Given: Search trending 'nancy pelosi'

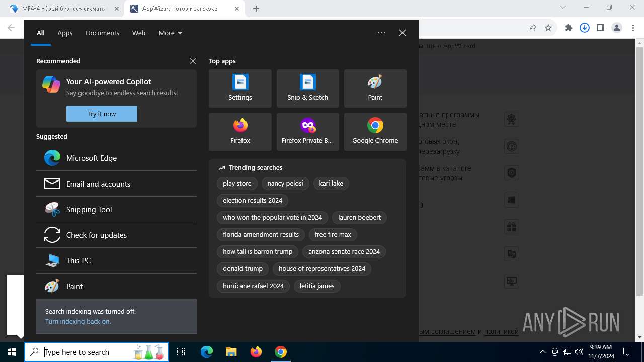Looking at the screenshot, I should pyautogui.click(x=285, y=184).
